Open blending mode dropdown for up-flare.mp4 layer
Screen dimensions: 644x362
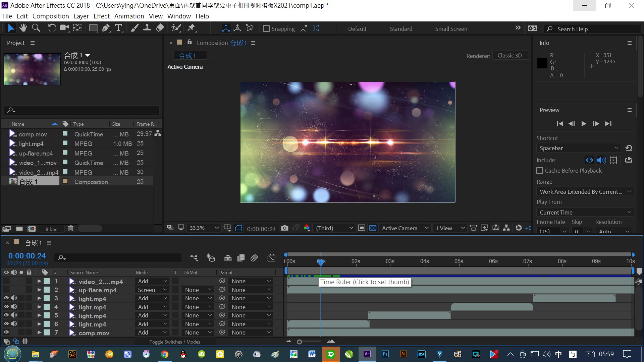[x=152, y=290]
